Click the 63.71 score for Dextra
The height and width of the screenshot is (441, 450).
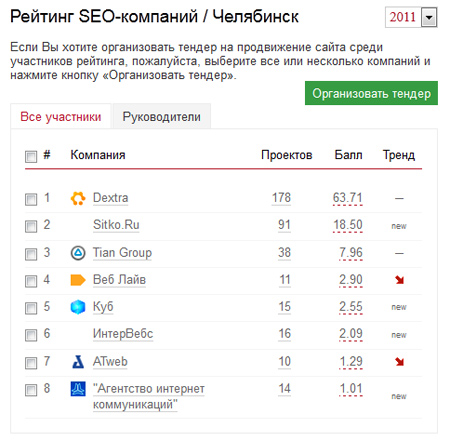[347, 198]
